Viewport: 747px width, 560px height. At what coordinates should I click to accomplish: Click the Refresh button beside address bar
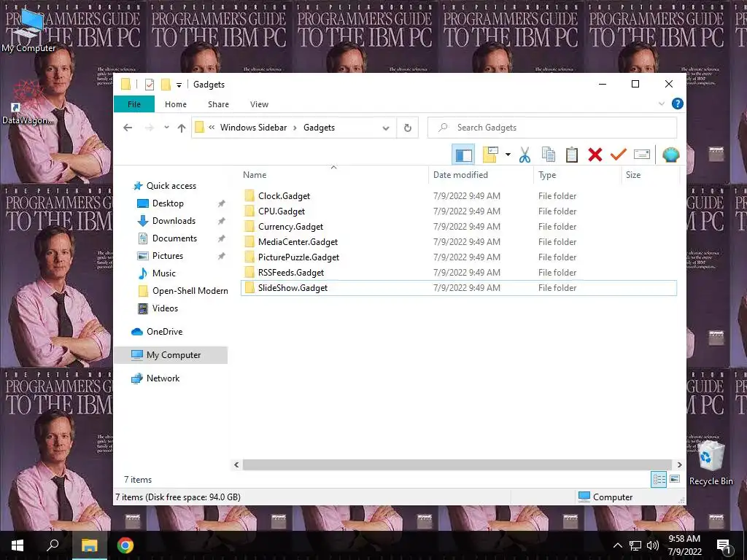(407, 128)
